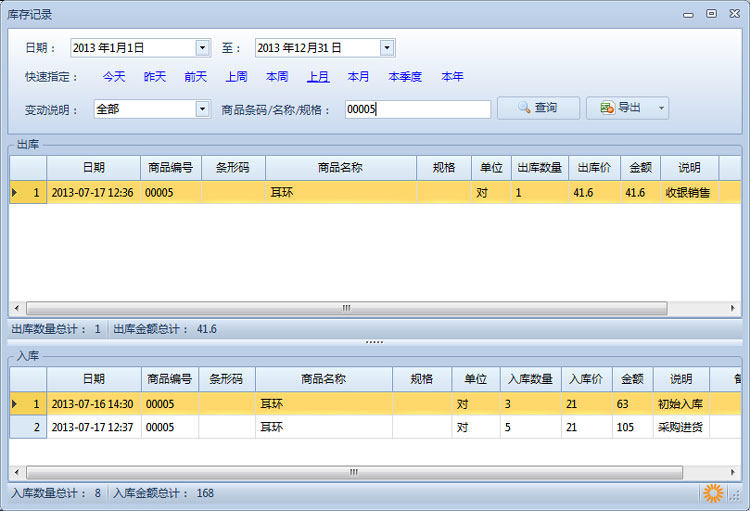Select quick range 本月
750x511 pixels.
coord(358,77)
